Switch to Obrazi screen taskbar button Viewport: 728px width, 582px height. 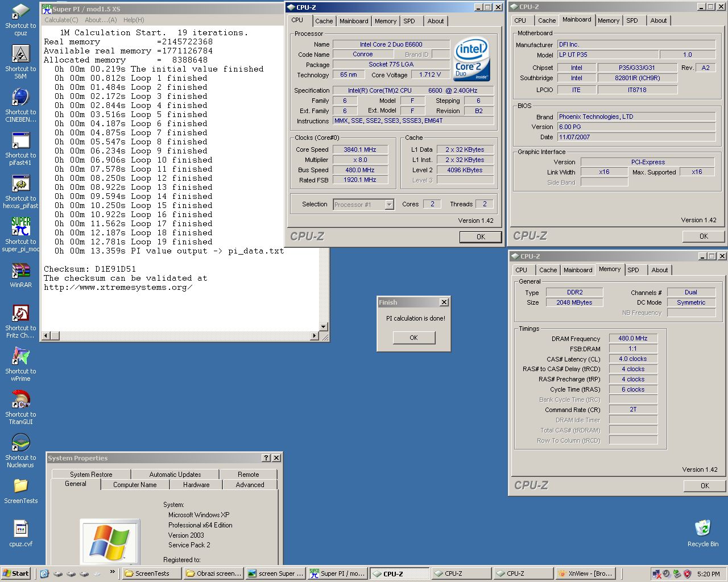tap(214, 573)
